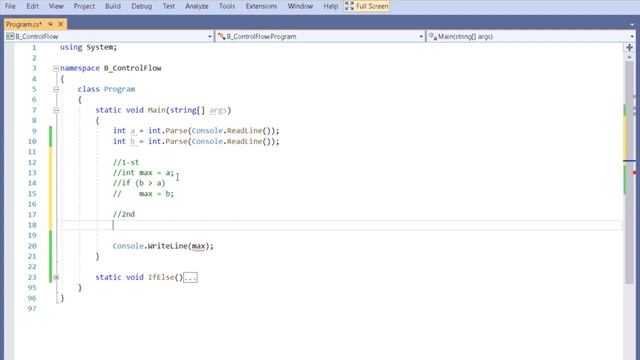This screenshot has height=360, width=640.
Task: Click the //1-st comment line
Action: pyautogui.click(x=126, y=162)
